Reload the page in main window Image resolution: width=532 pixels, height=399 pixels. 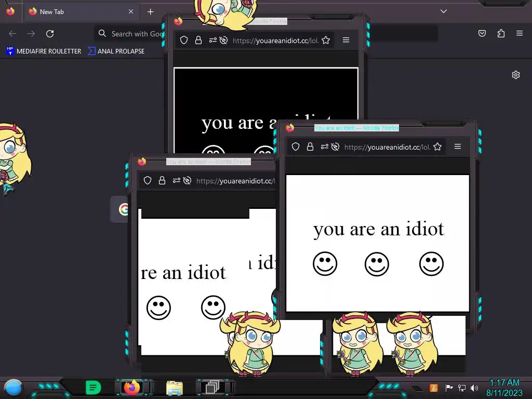pyautogui.click(x=50, y=34)
